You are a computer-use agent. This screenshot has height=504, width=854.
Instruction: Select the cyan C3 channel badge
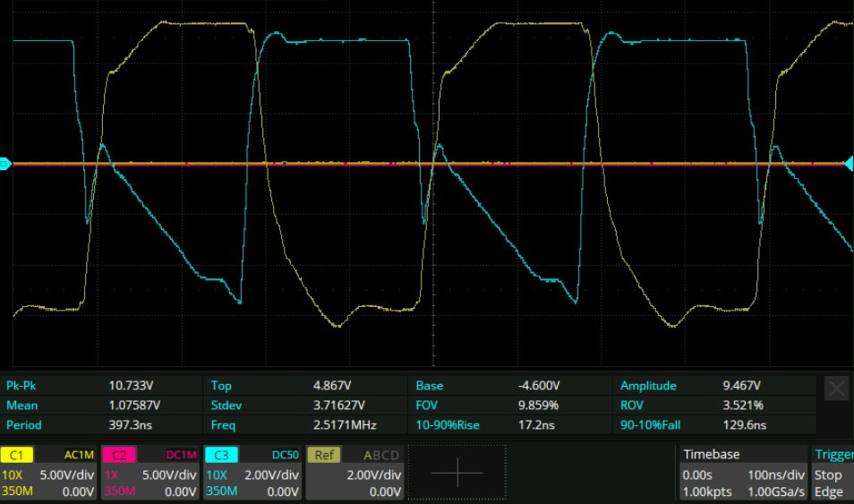click(x=221, y=455)
